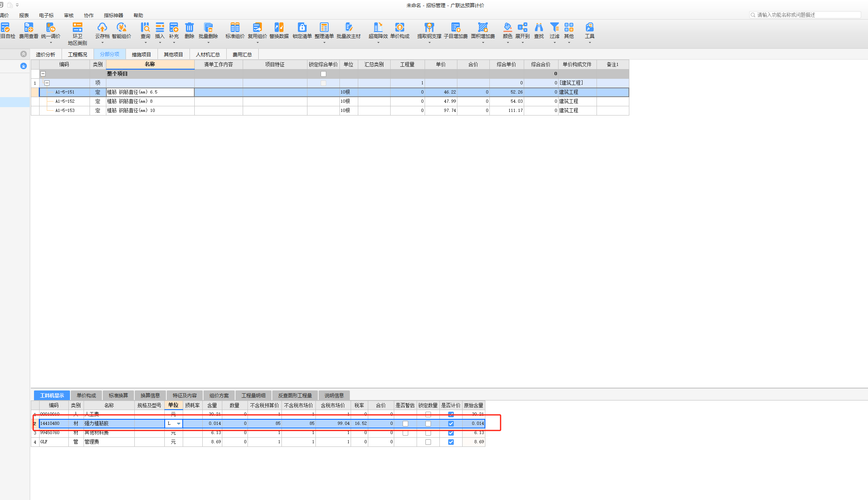Toggle 是否计价 checkbox for 其他材料费 row
This screenshot has height=500, width=868.
click(451, 433)
